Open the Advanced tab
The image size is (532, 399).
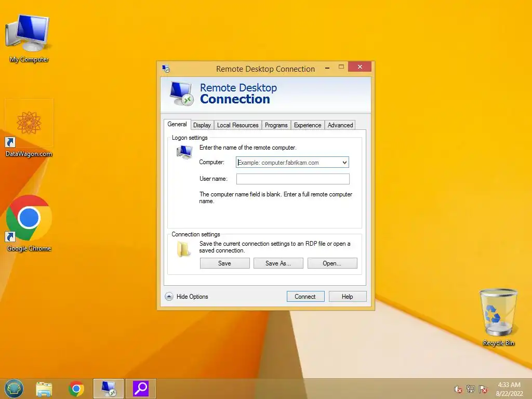(x=340, y=125)
